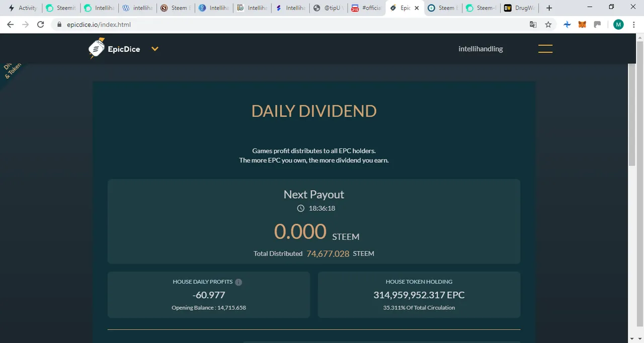Image resolution: width=644 pixels, height=343 pixels.
Task: Click the gray extension icon next to MetaMask
Action: [x=597, y=24]
